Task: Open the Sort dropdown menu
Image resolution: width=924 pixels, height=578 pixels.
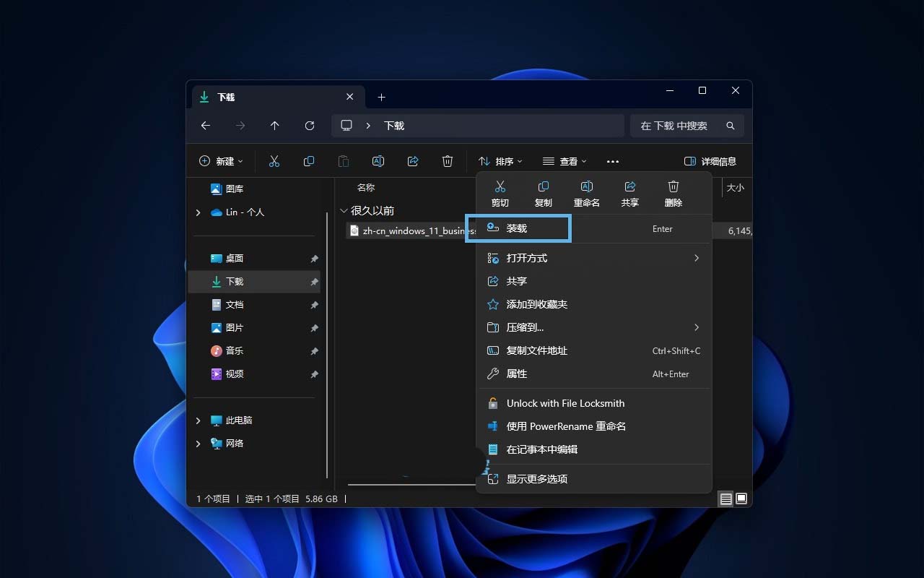Action: (x=500, y=161)
